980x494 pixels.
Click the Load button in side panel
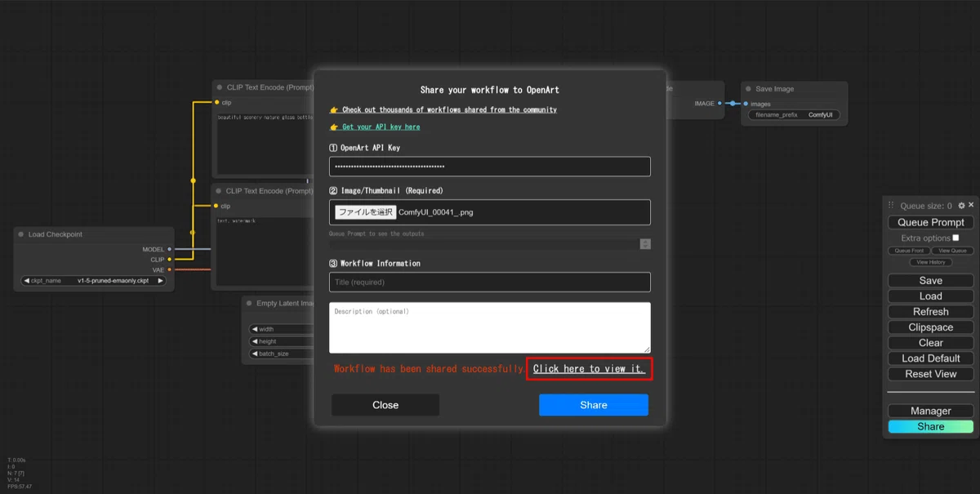coord(931,296)
